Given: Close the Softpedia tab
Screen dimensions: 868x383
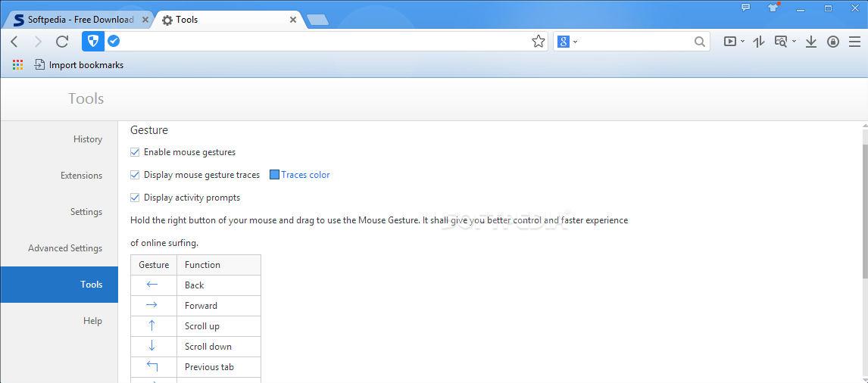Looking at the screenshot, I should pos(145,20).
